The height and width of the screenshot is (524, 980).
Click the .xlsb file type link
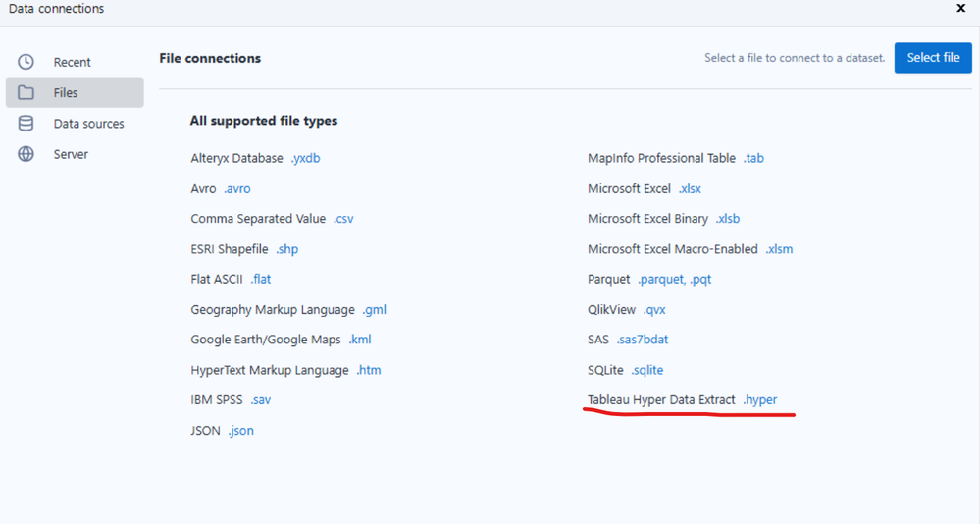(x=728, y=219)
